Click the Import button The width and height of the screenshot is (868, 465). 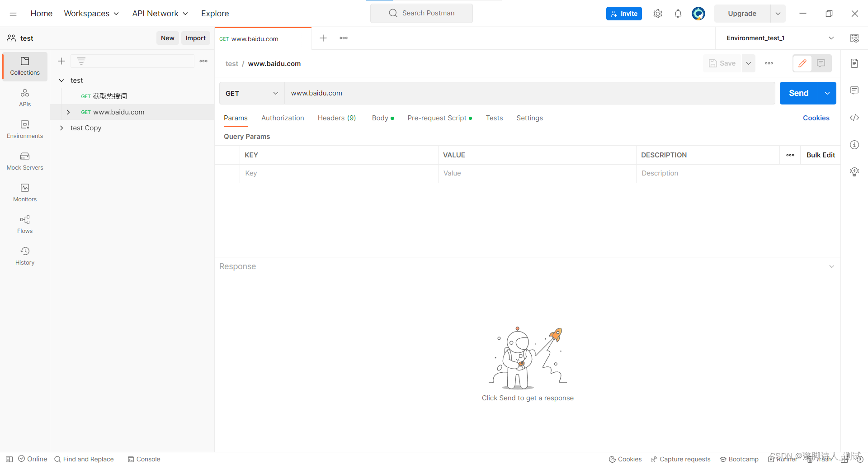click(195, 38)
